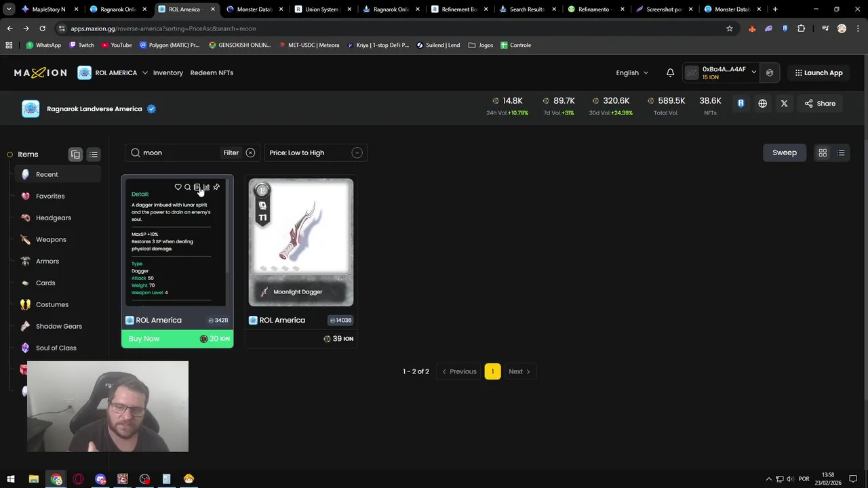Click item ID 14036 badge

[340, 321]
